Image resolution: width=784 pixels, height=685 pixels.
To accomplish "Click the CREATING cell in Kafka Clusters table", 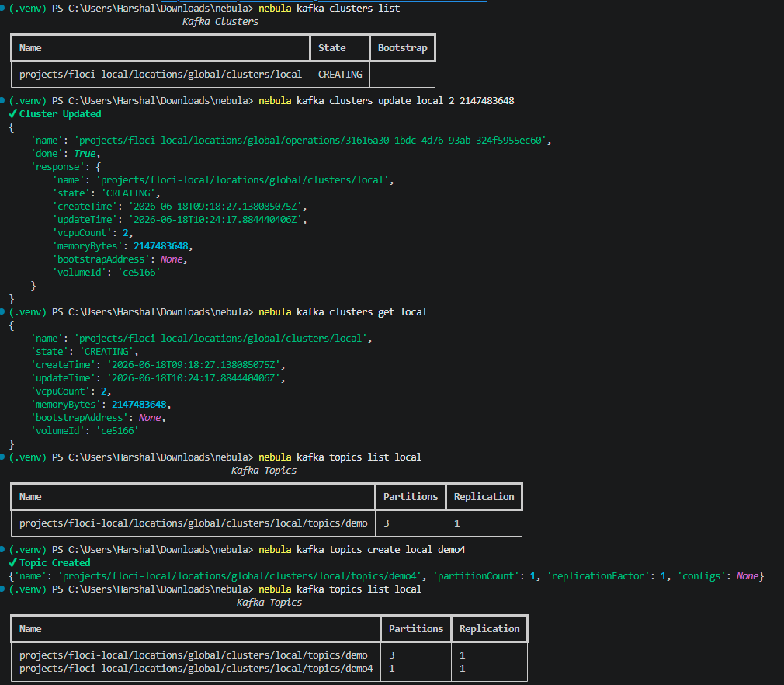I will (340, 74).
